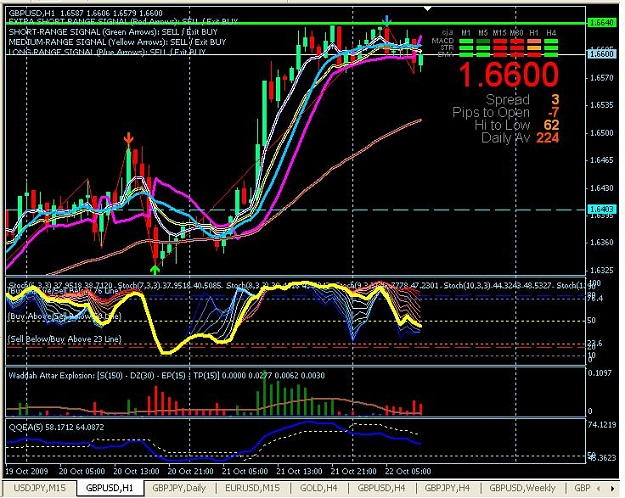Click the Stoch indicator values label
Image resolution: width=625 pixels, height=498 pixels.
click(x=295, y=285)
